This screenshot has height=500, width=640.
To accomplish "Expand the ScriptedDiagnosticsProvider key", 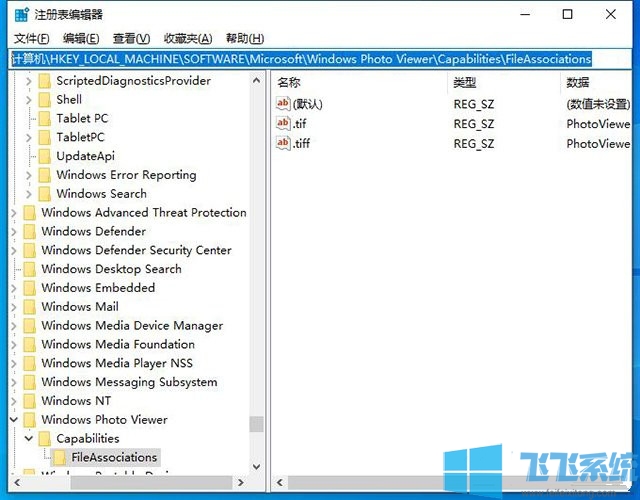I will tap(29, 81).
